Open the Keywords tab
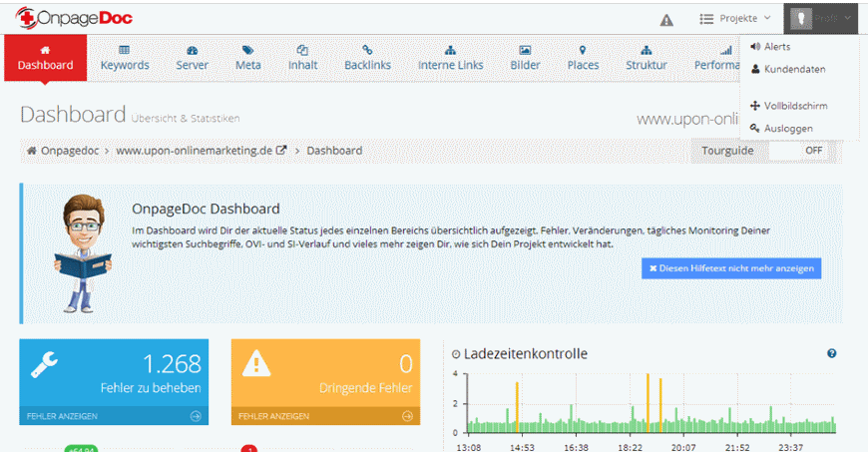The width and height of the screenshot is (868, 452). click(x=125, y=58)
